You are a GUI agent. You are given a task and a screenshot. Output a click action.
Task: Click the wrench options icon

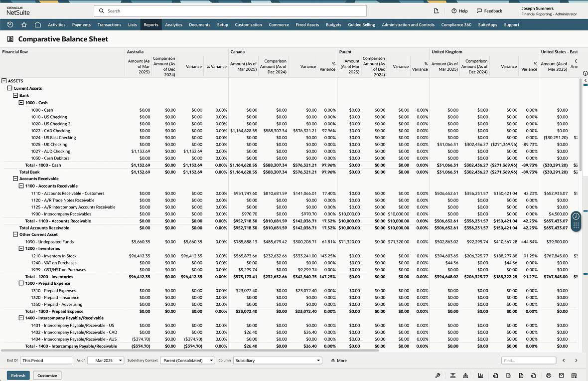(438, 376)
